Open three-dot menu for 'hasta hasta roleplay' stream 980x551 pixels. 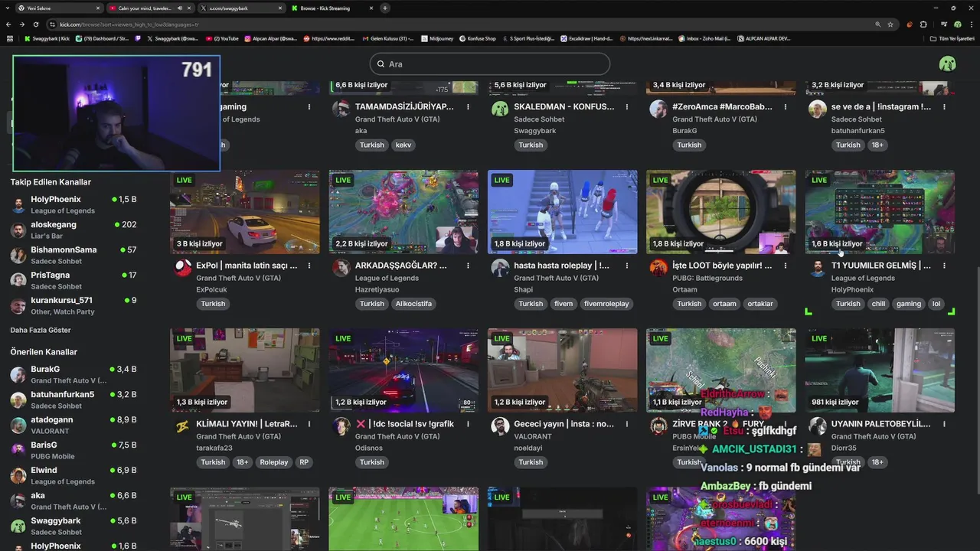[x=626, y=266]
